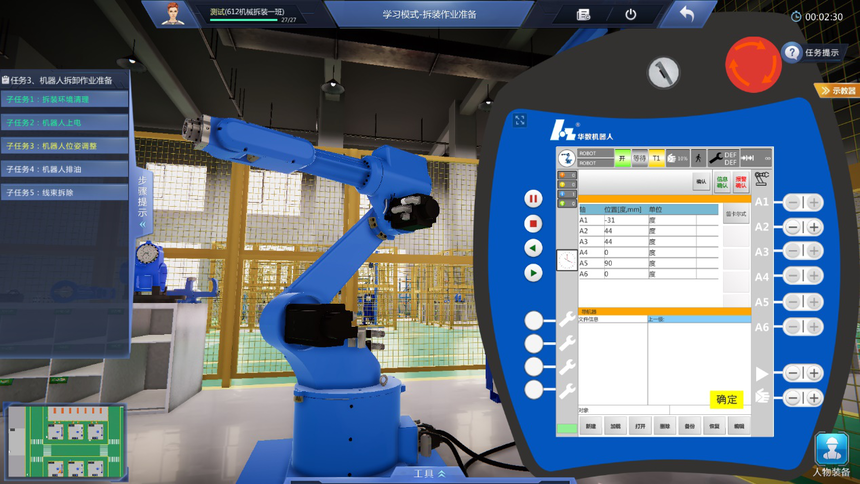
Task: Select subtask 2 robot power-on
Action: [x=64, y=123]
